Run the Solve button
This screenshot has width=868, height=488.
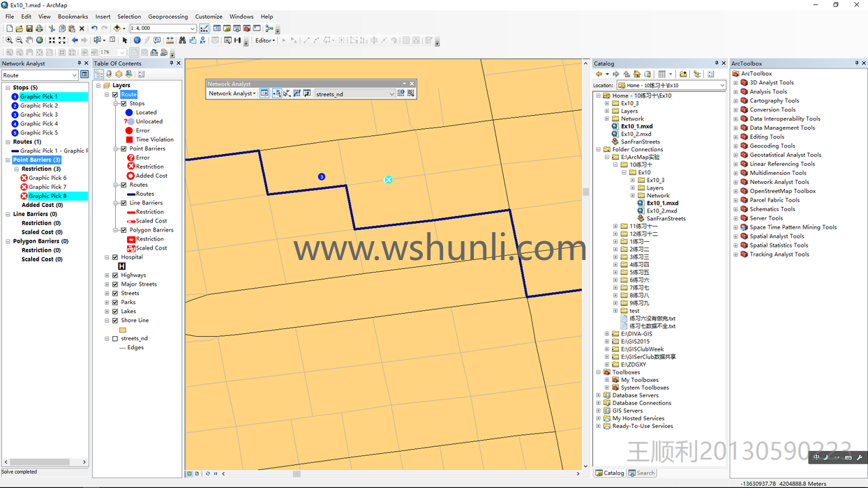[x=297, y=93]
